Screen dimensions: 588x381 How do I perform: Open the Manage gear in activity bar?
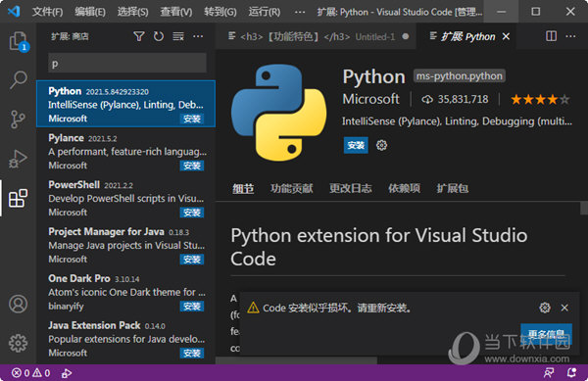(x=18, y=343)
